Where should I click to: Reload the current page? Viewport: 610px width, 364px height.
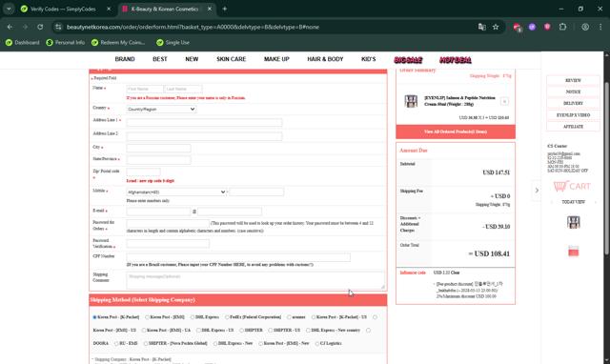click(40, 27)
